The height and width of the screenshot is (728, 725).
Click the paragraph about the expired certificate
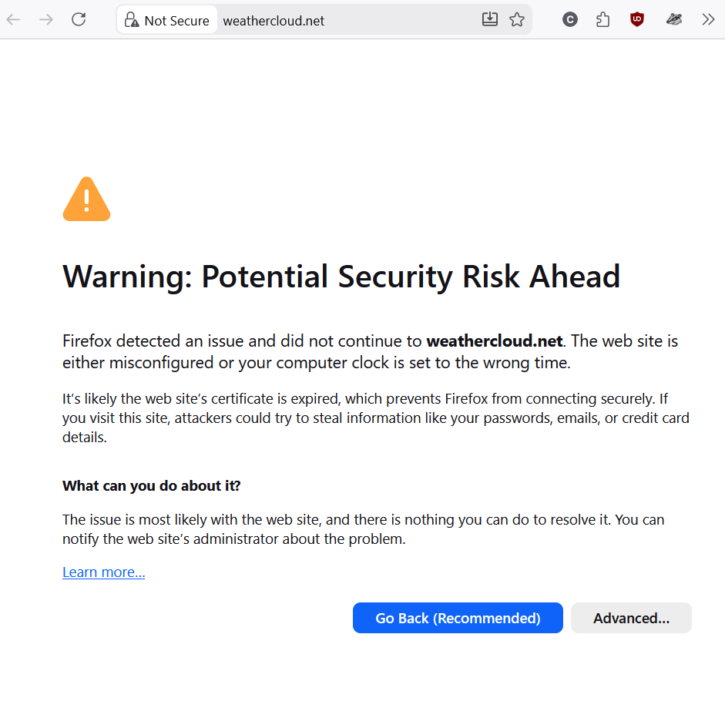point(375,418)
